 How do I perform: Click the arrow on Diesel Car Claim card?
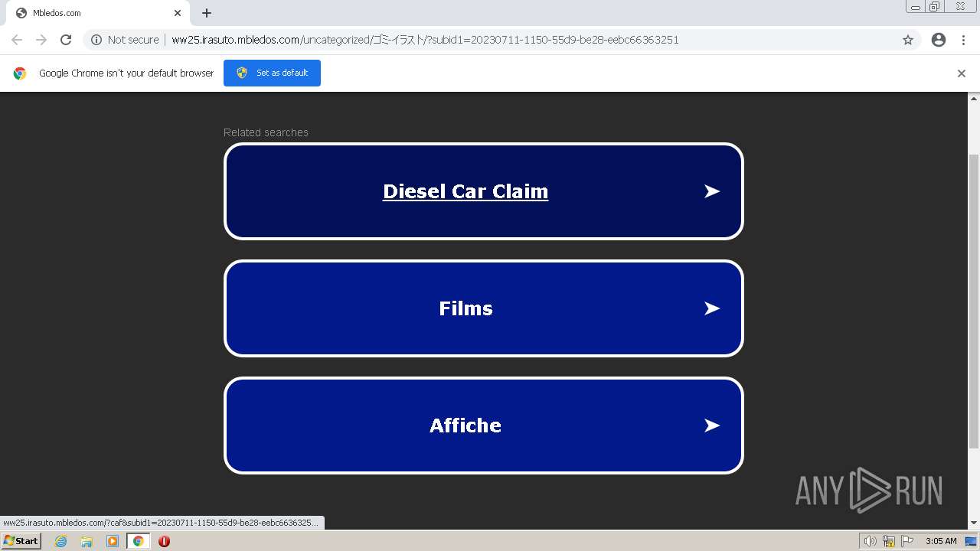tap(712, 191)
